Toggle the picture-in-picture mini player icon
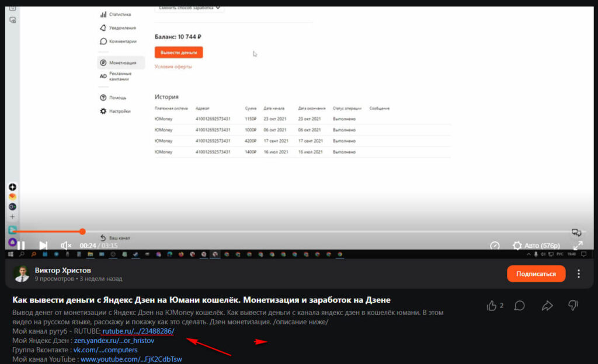Image resolution: width=598 pixels, height=364 pixels. tap(576, 232)
